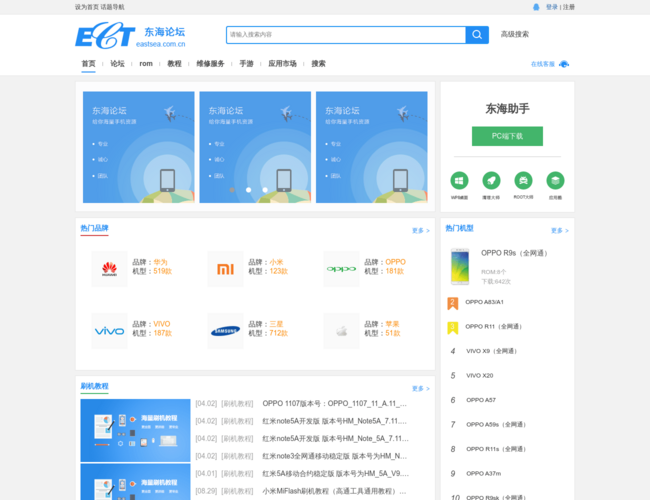Click the orange rank 2 ribbon badge
The width and height of the screenshot is (650, 500).
[x=453, y=303]
